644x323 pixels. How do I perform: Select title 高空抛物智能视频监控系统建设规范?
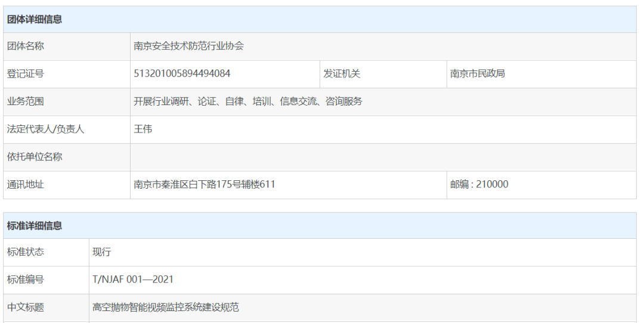point(166,307)
